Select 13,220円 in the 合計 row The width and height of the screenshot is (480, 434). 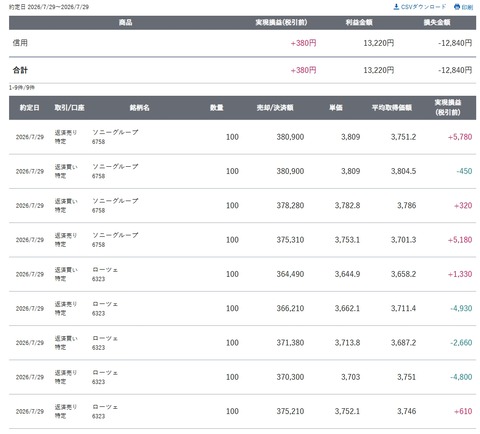pos(378,70)
